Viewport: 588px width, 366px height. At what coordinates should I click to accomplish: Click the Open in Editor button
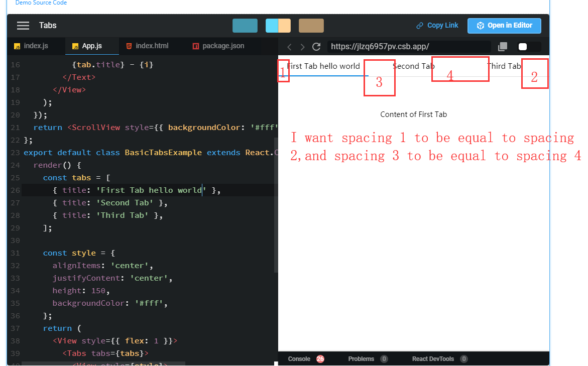[x=504, y=25]
